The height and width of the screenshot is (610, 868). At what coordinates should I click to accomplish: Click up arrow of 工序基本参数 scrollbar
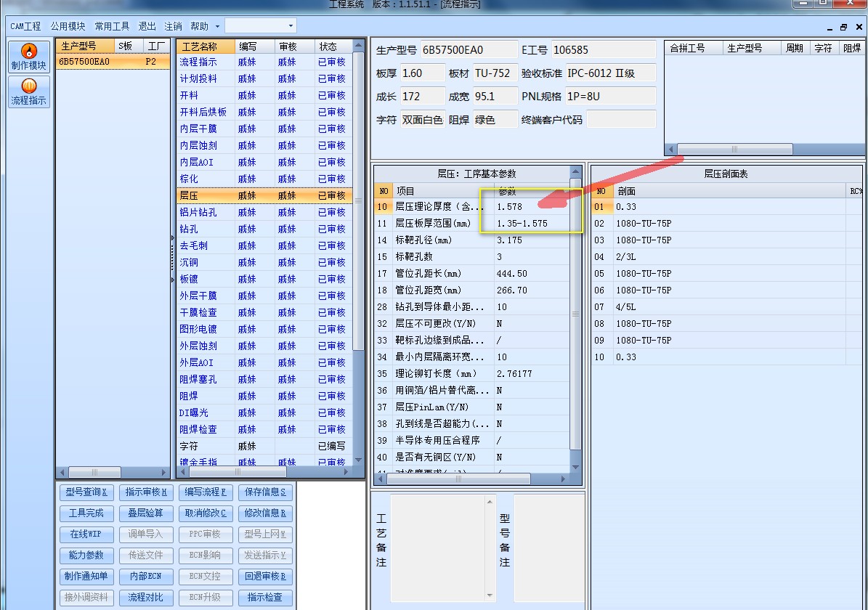click(x=576, y=171)
